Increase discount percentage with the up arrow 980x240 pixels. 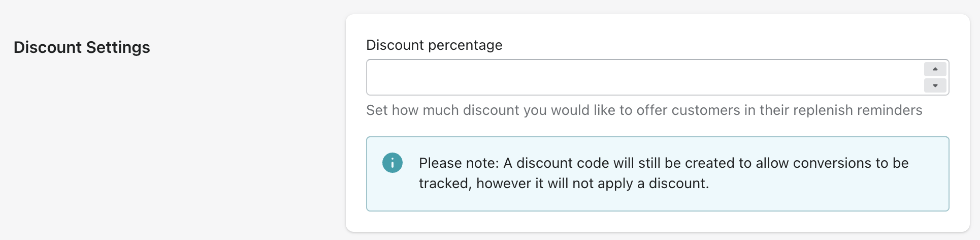coord(935,69)
